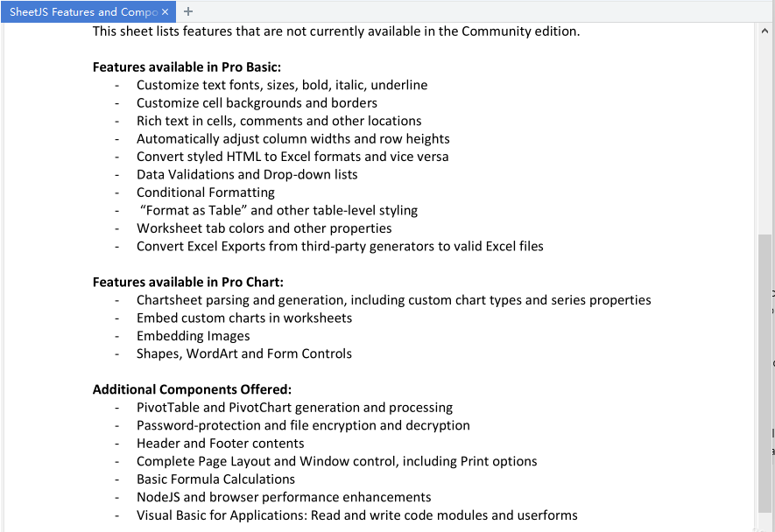Click the "Header and Footer contents" line
This screenshot has height=532, width=775.
(220, 444)
